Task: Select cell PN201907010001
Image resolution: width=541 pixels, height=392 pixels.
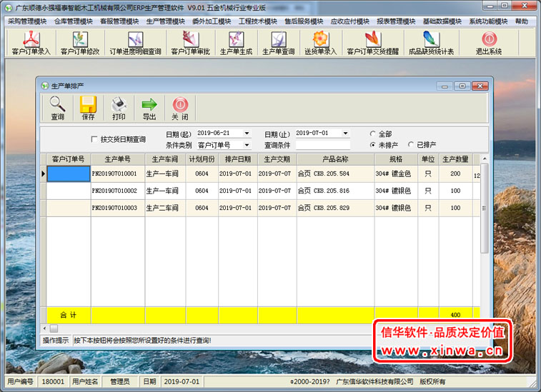Action: [118, 174]
